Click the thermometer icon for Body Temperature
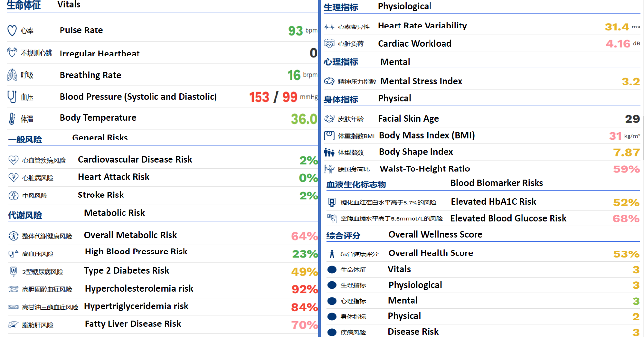 click(12, 118)
